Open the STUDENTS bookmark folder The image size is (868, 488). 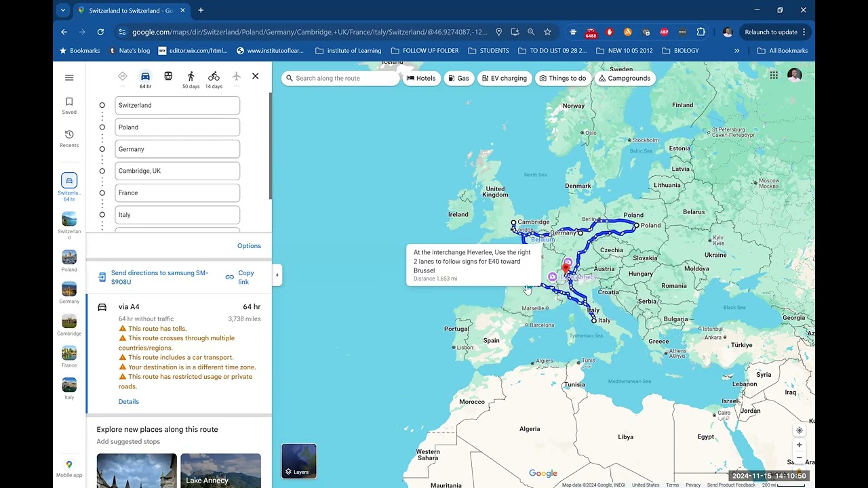488,51
